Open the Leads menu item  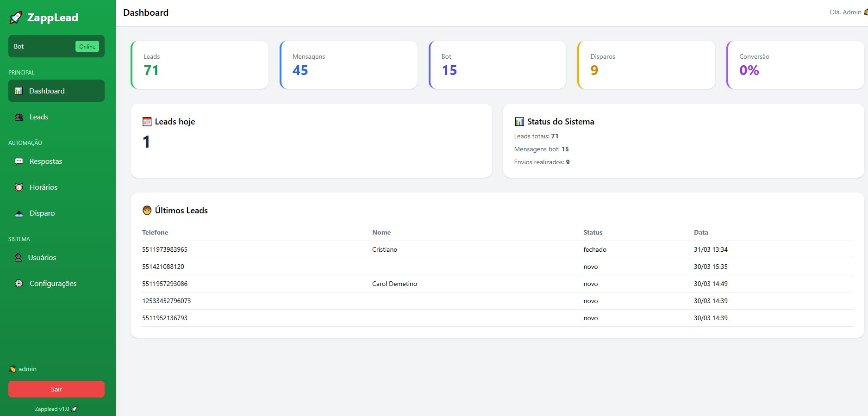pos(39,117)
